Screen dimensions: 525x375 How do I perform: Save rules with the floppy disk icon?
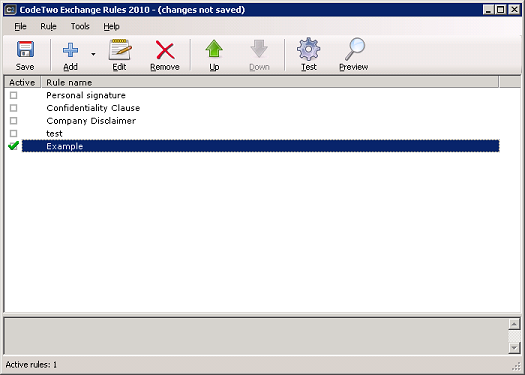tap(25, 55)
